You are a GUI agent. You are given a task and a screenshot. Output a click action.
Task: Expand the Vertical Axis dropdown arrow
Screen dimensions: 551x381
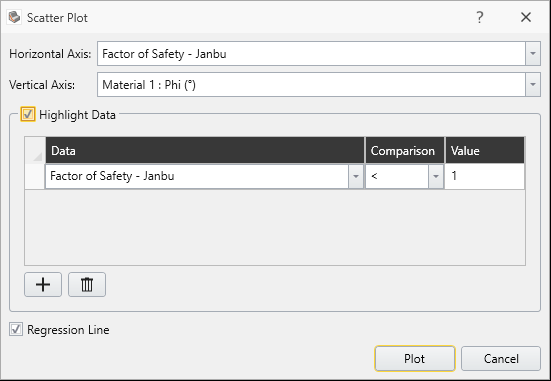(533, 85)
